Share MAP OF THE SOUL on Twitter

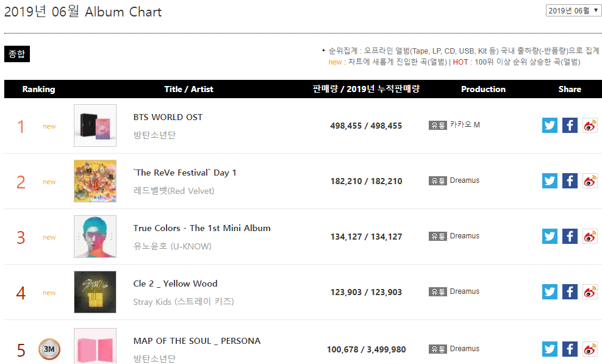pos(550,349)
